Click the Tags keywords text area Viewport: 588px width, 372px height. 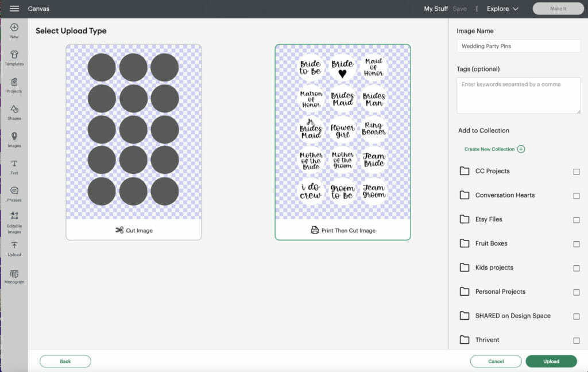[x=519, y=96]
